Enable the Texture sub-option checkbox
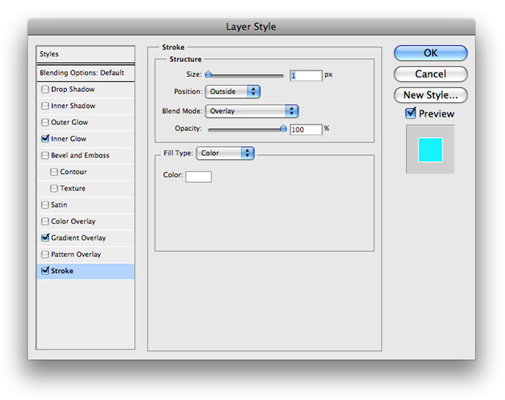This screenshot has width=505, height=400. point(54,188)
